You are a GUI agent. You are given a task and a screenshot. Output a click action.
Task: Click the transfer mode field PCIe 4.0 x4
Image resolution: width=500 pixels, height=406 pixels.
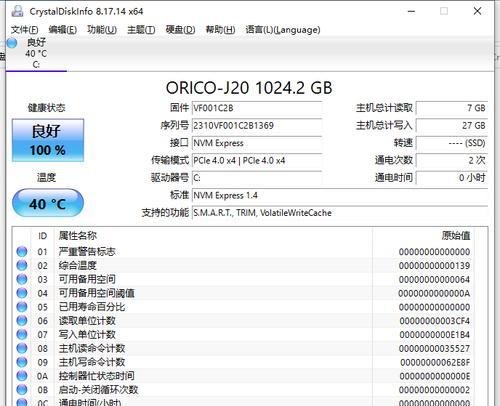point(257,160)
